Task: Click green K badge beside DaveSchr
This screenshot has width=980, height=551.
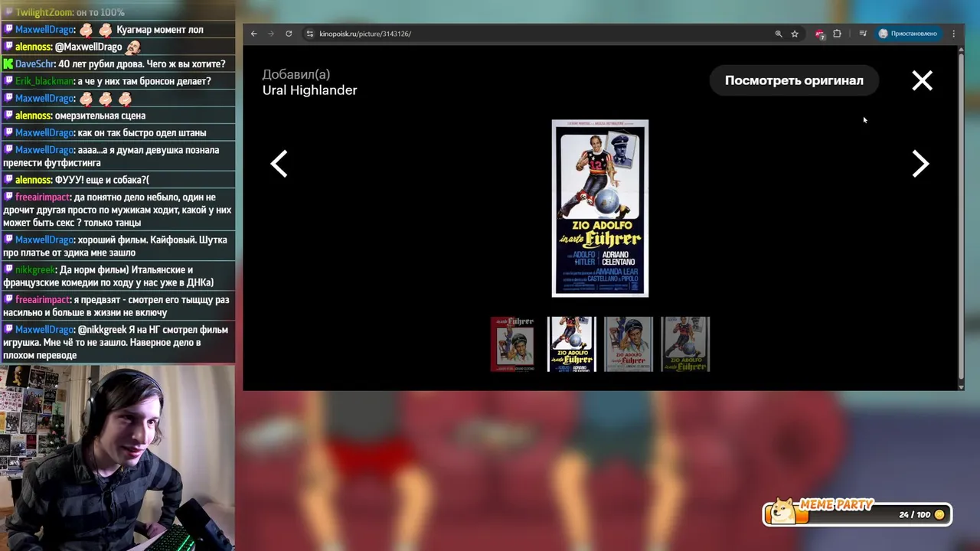Action: [8, 64]
